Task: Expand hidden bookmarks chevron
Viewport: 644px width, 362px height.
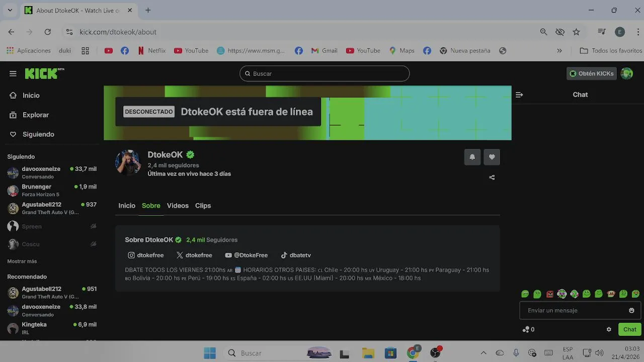Action: click(559, 51)
